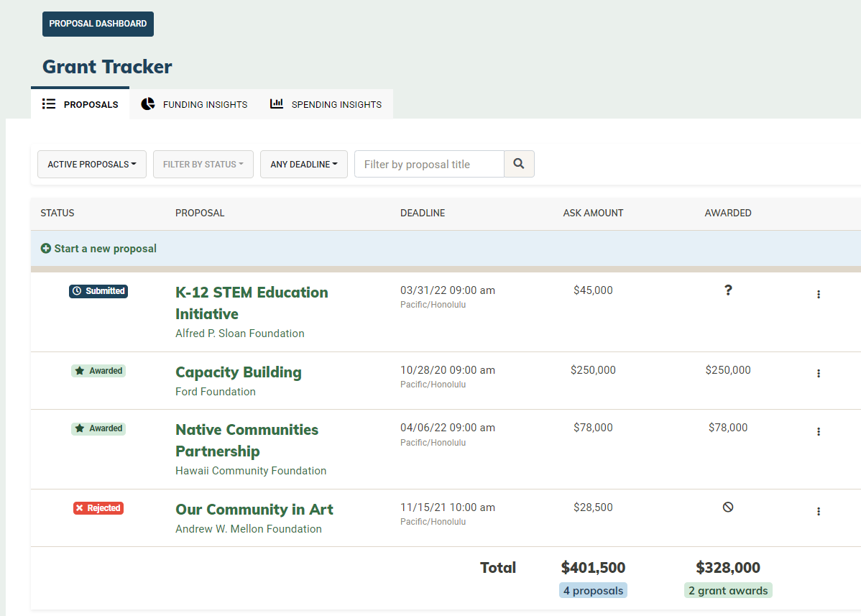Open the Any Deadline dropdown
Screen dimensions: 861x616
click(x=303, y=164)
